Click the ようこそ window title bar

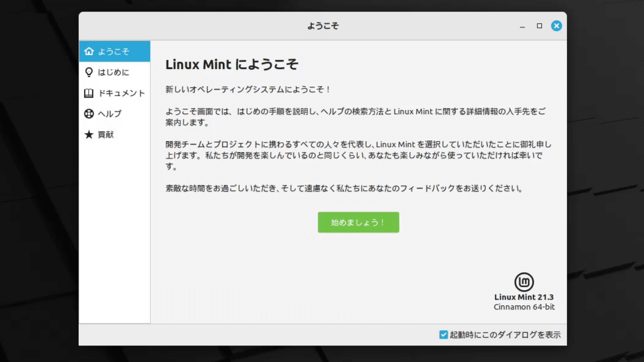pos(323,26)
